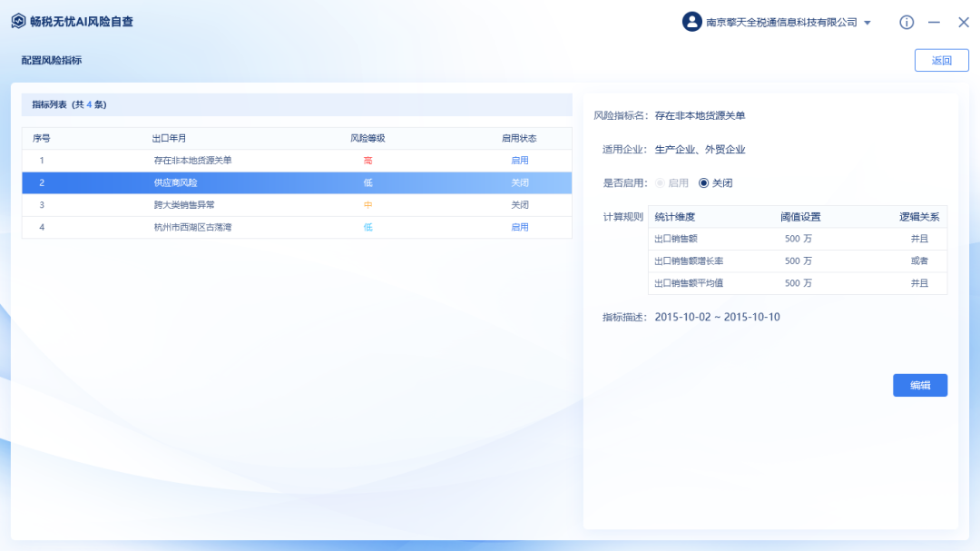980x551 pixels.
Task: Click the 编辑 button
Action: [920, 385]
